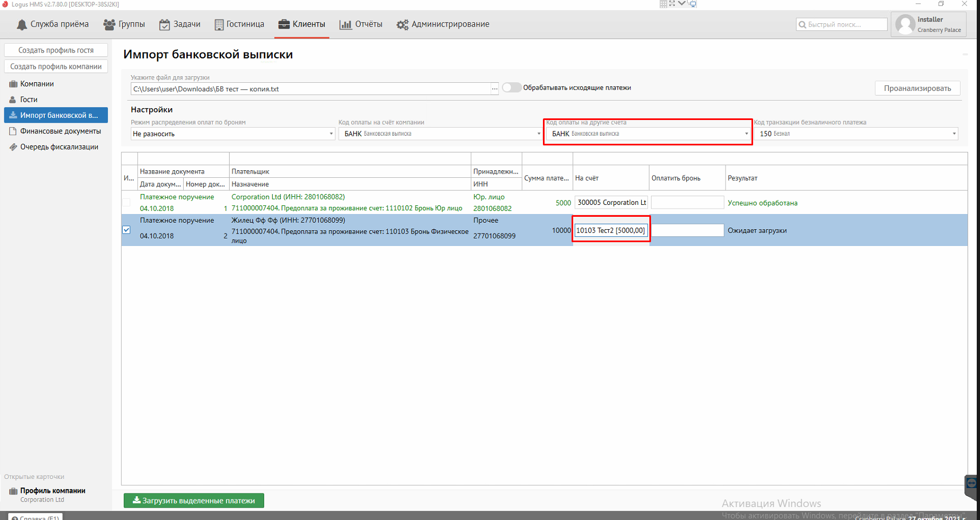Image resolution: width=980 pixels, height=520 pixels.
Task: Click the Задачи calendar icon
Action: [164, 25]
